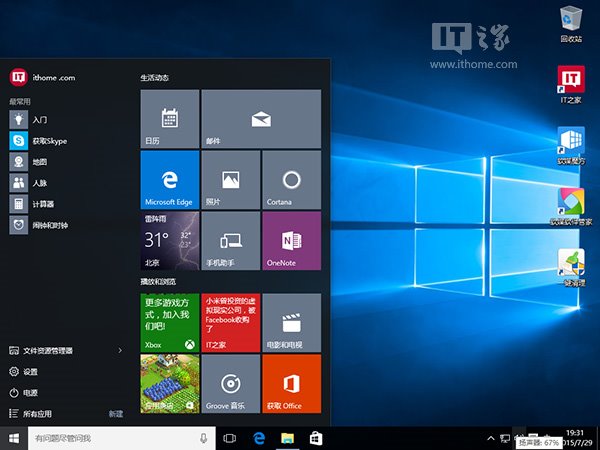Open the Groove 音乐 tile
This screenshot has height=450, width=600.
pyautogui.click(x=230, y=383)
